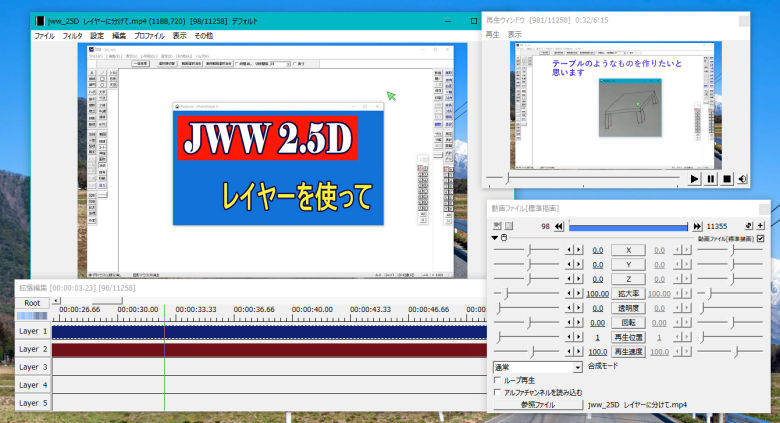Image resolution: width=780 pixels, height=423 pixels.
Task: Jump to object end with forward arrows
Action: point(697,226)
